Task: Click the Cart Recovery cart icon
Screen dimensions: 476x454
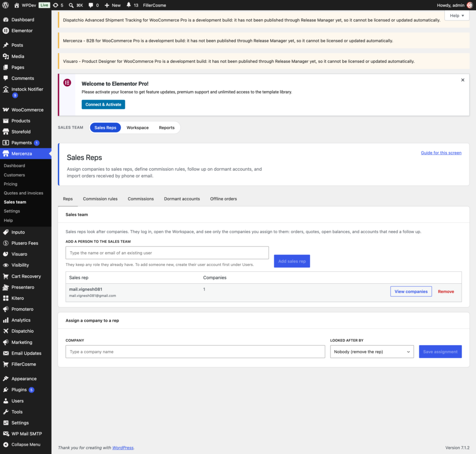Action: (6, 276)
